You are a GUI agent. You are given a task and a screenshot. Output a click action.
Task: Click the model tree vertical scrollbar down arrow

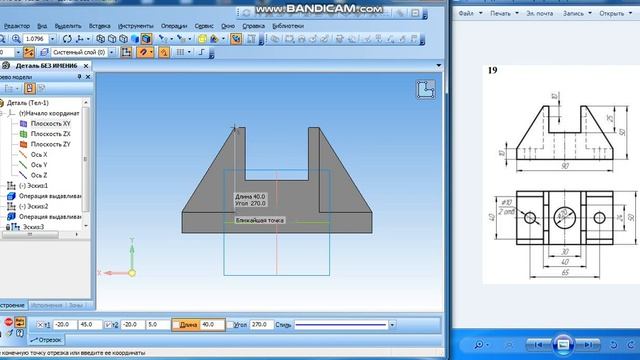coord(86,226)
